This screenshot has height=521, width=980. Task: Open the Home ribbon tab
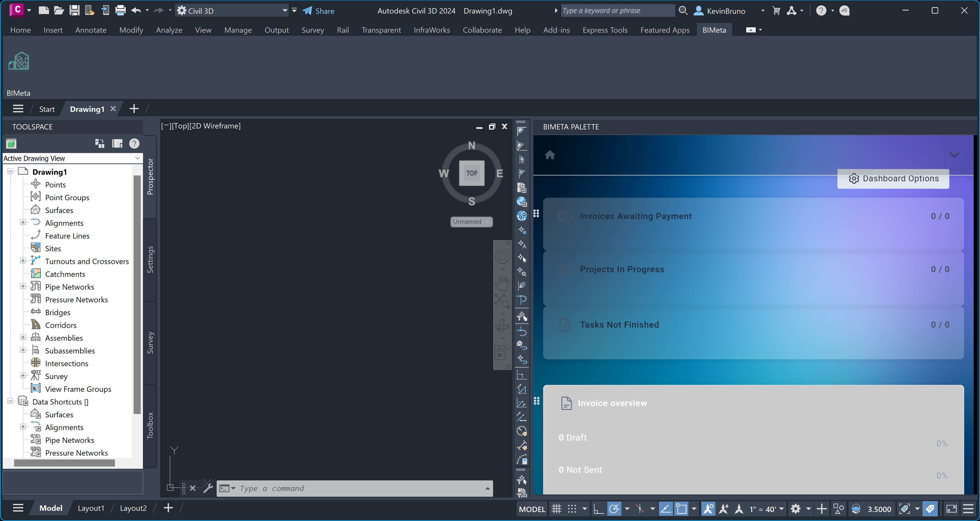[x=20, y=30]
